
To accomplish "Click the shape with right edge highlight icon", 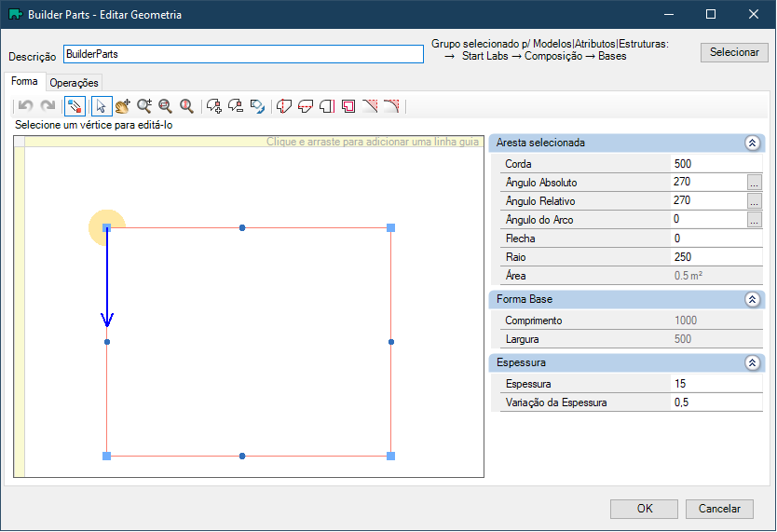I will pyautogui.click(x=327, y=106).
